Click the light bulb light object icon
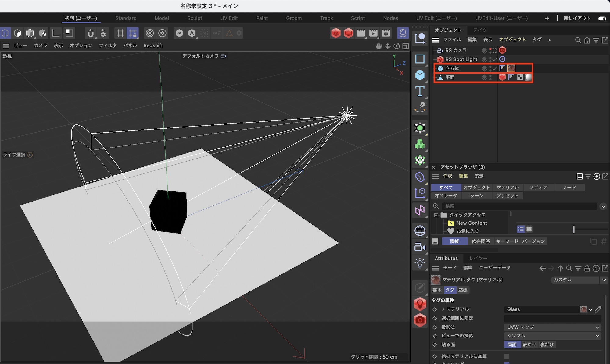610x364 pixels. (x=420, y=263)
